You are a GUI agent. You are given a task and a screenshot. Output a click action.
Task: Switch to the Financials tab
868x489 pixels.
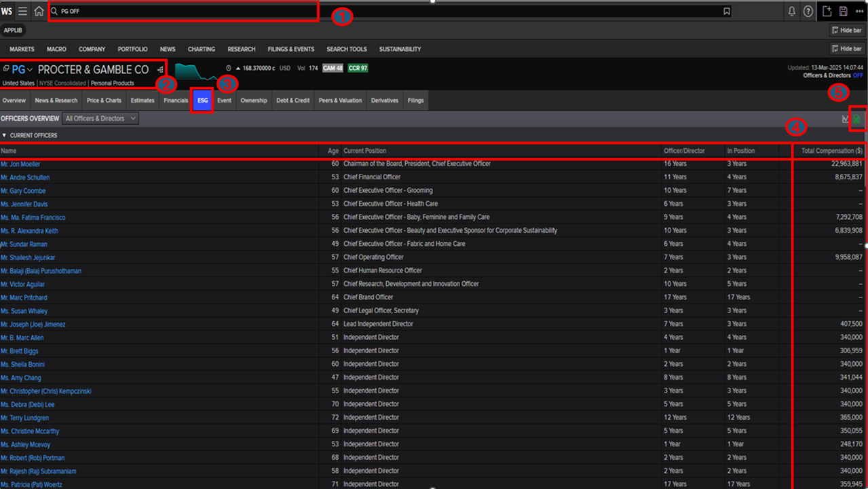pos(176,101)
